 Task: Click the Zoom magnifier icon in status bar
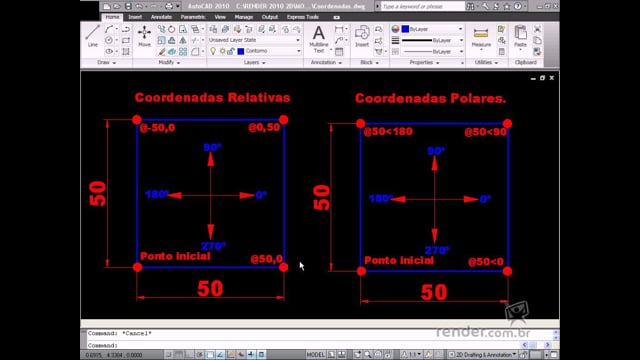click(x=368, y=354)
